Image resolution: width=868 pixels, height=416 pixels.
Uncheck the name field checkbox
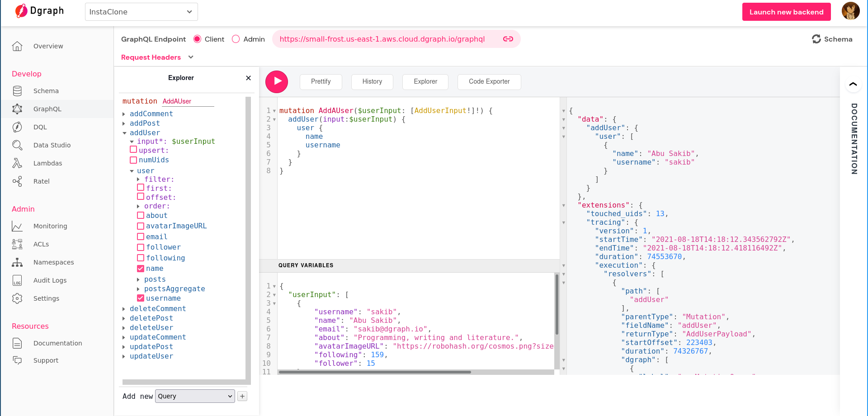point(141,268)
